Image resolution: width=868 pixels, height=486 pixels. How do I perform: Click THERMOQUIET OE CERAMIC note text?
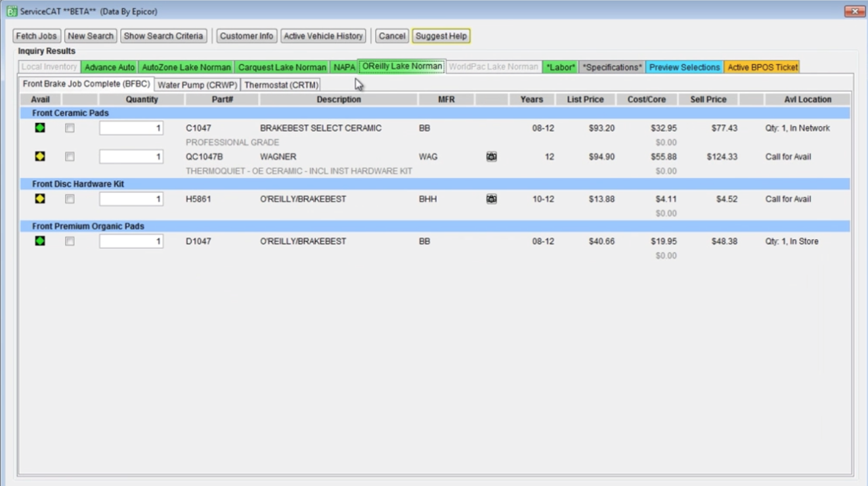click(299, 171)
